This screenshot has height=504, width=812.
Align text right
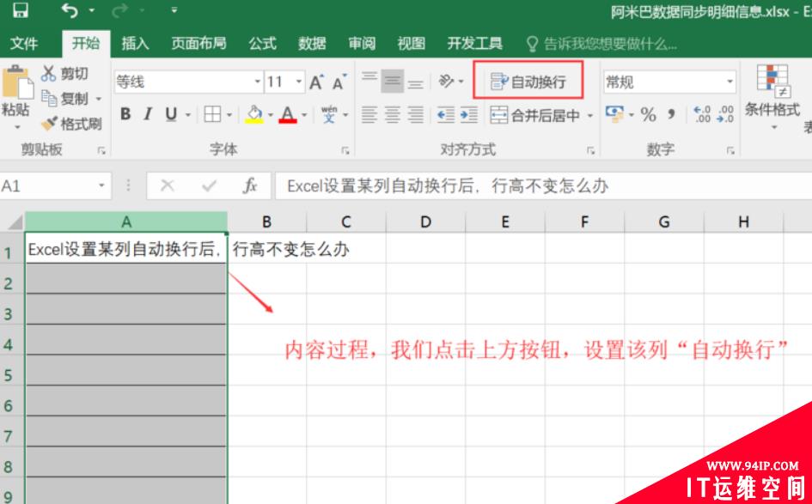(x=415, y=114)
